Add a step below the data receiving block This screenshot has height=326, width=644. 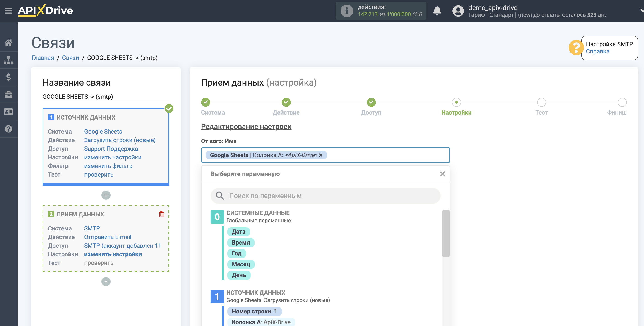[106, 281]
